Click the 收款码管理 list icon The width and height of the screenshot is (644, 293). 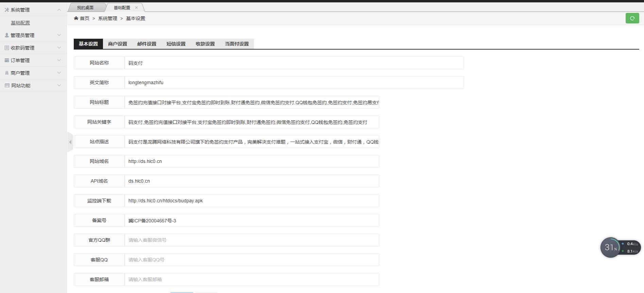tap(7, 48)
